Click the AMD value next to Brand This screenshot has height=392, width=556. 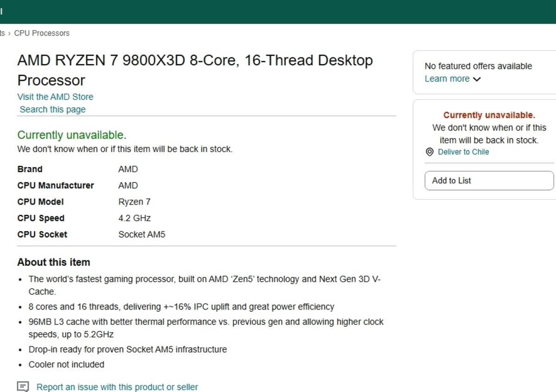pyautogui.click(x=128, y=169)
